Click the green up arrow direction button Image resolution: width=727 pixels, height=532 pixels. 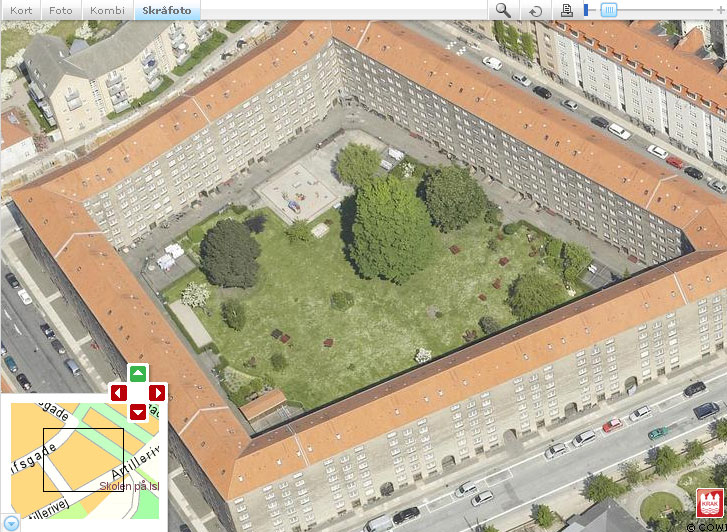(x=138, y=374)
